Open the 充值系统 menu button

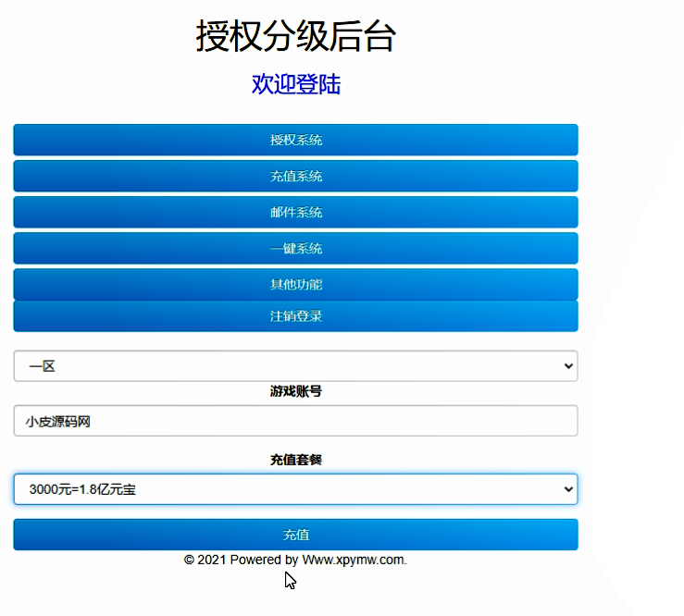[295, 177]
